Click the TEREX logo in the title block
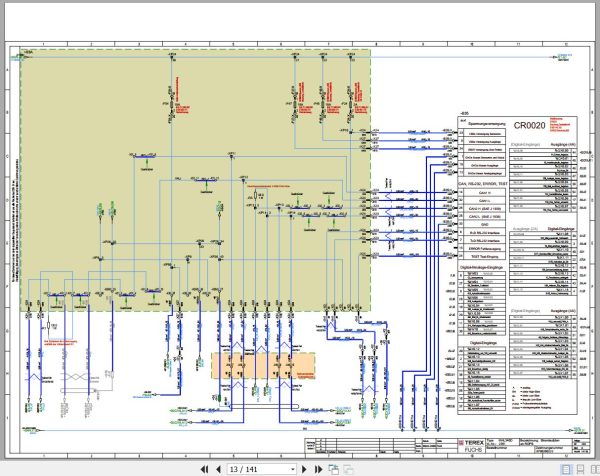Screen dimensions: 600x476 click(471, 443)
